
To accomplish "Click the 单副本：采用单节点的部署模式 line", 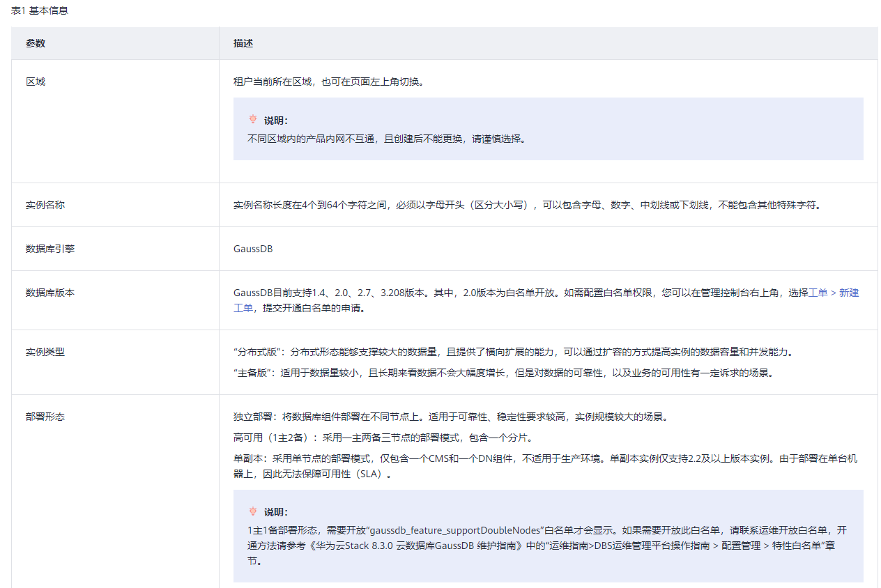I will [x=545, y=466].
